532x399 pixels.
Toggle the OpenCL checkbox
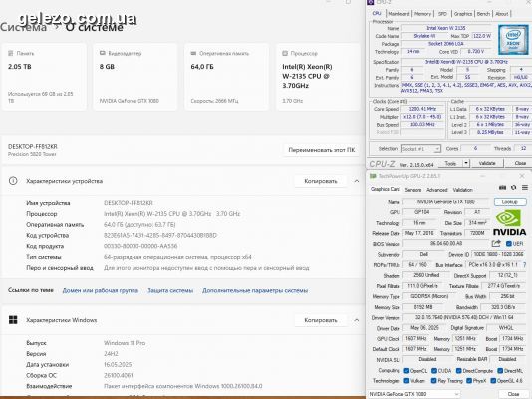[x=406, y=371]
